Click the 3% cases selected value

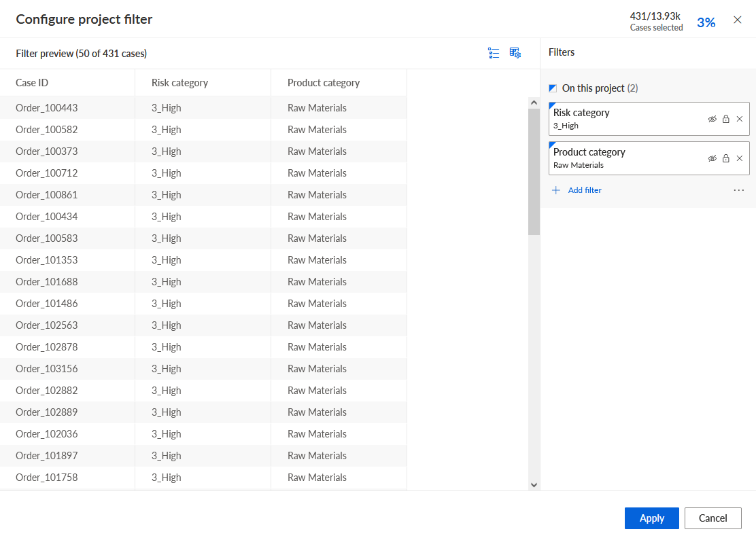[x=706, y=22]
